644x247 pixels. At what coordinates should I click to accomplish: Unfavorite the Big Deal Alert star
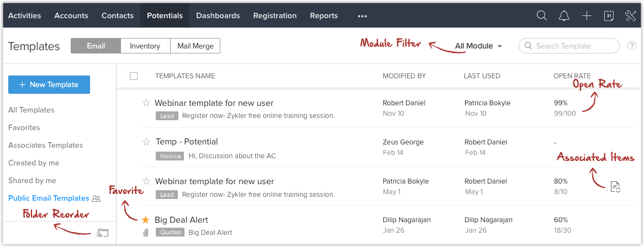pos(145,220)
